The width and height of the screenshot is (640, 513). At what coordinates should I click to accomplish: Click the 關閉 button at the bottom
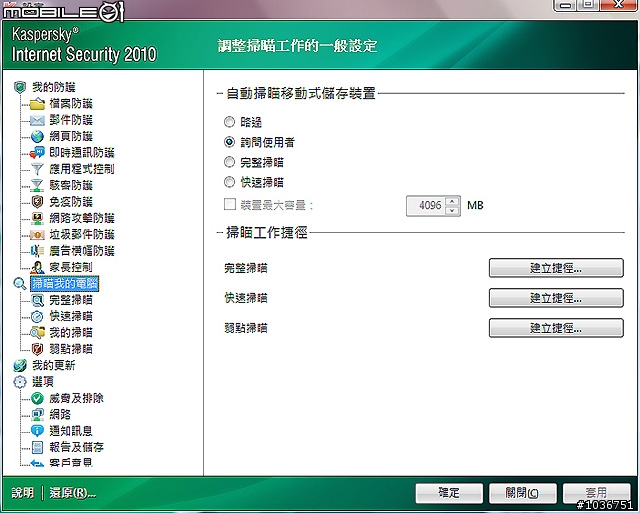click(x=522, y=493)
